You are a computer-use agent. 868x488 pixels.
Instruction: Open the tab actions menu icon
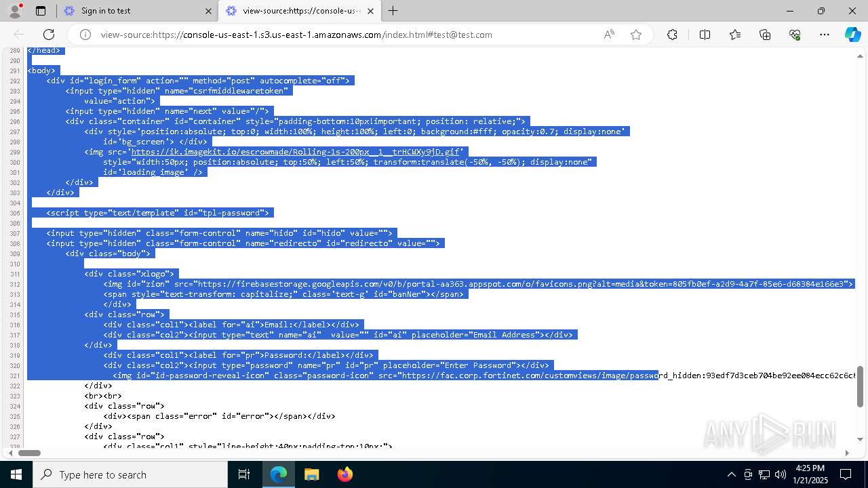click(x=41, y=11)
